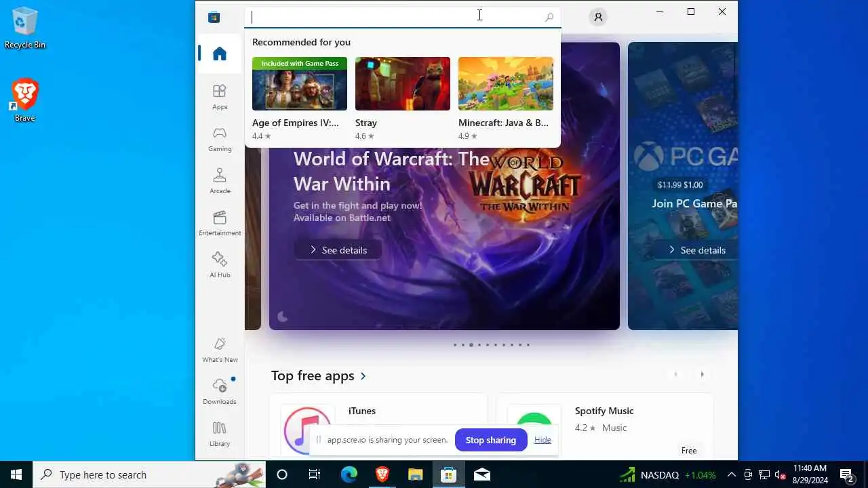The width and height of the screenshot is (868, 488).
Task: Open the iTunes app card
Action: pyautogui.click(x=378, y=426)
